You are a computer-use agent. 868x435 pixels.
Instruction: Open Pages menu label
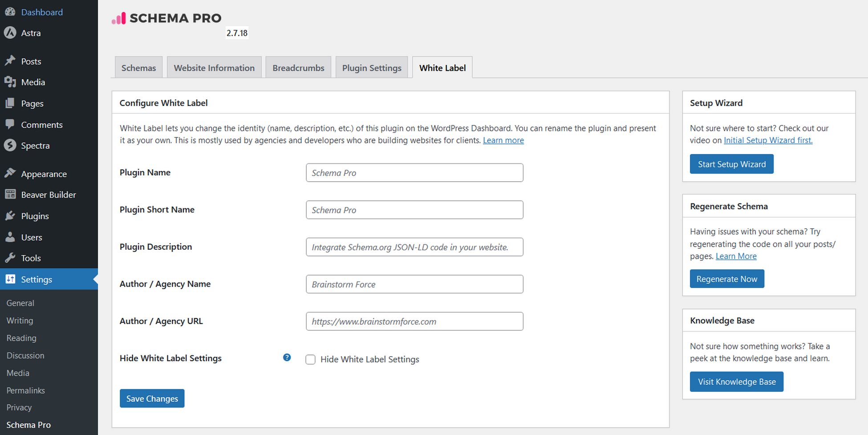32,104
